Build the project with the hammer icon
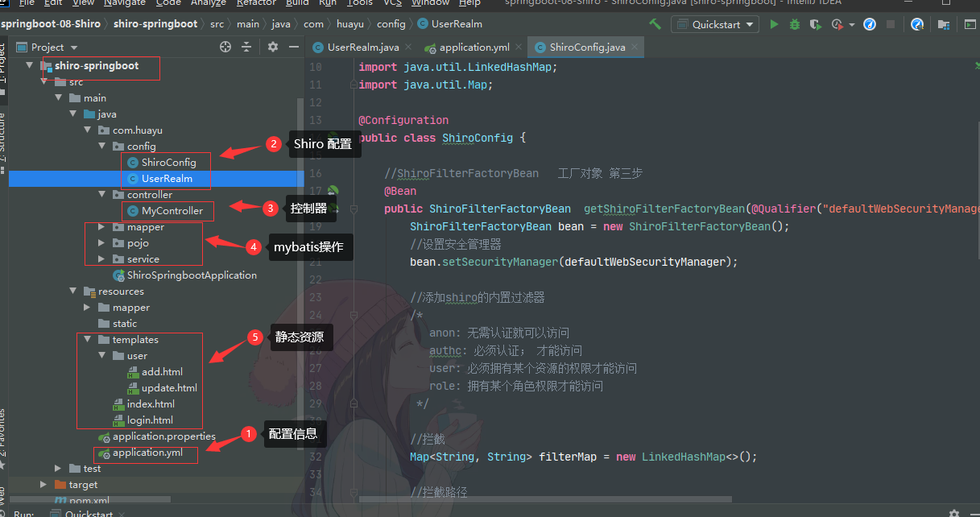The width and height of the screenshot is (980, 517). coord(655,24)
